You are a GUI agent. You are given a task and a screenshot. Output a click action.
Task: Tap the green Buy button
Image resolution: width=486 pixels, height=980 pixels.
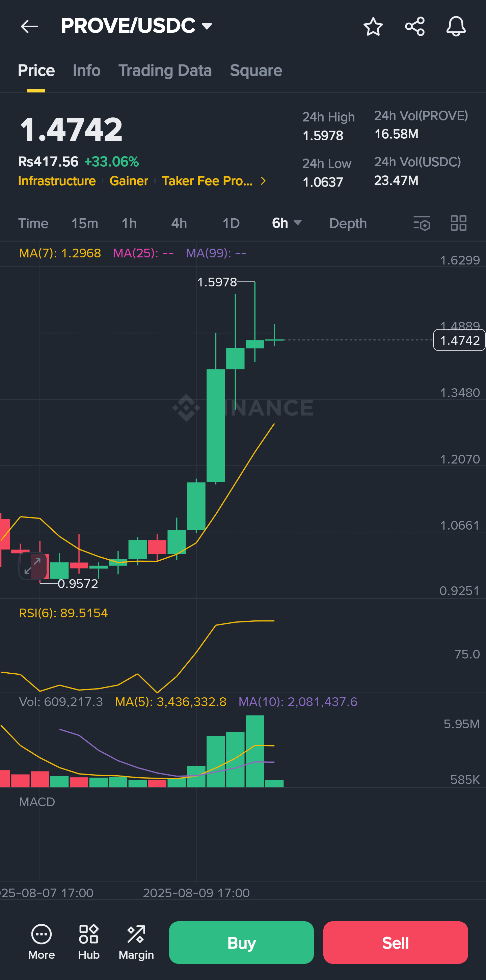pyautogui.click(x=241, y=943)
